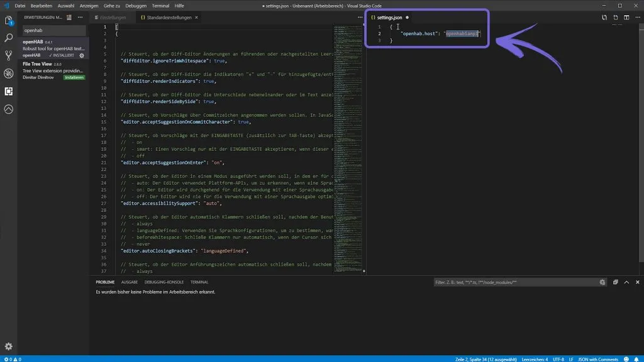Open the Extensions view icon in the activity bar

pyautogui.click(x=8, y=91)
